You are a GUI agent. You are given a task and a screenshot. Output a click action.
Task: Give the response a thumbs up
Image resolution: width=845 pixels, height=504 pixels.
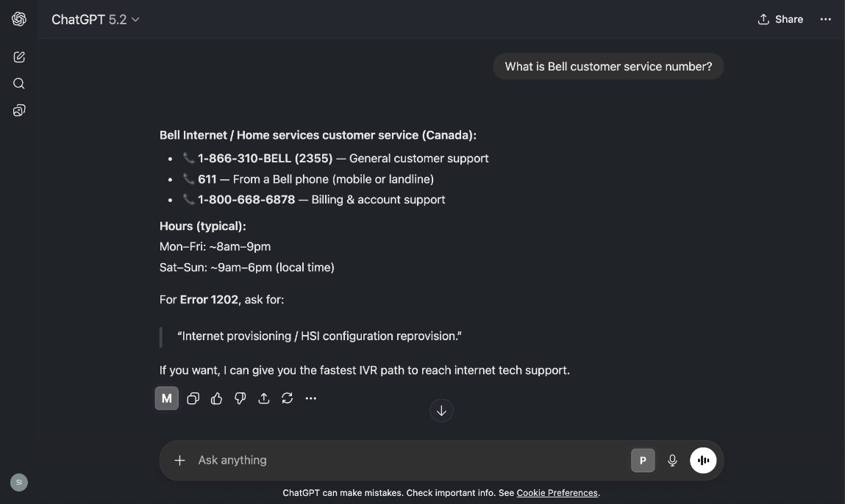coord(216,398)
